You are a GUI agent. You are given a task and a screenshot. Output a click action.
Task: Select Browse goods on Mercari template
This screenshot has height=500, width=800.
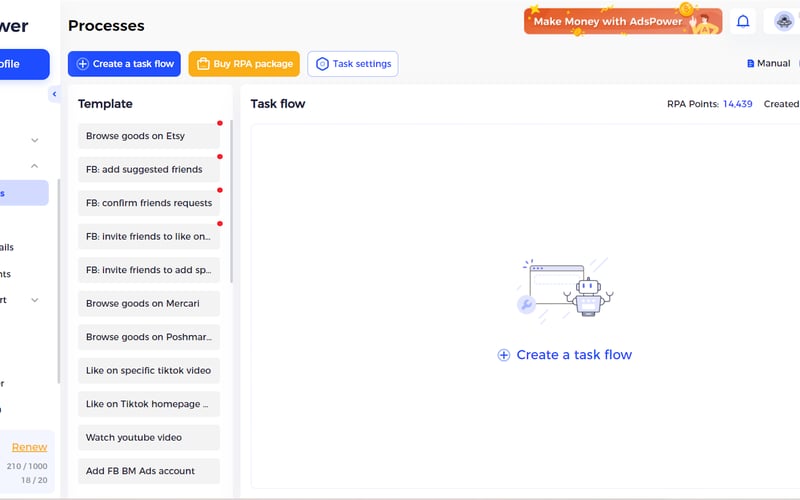[x=149, y=304]
